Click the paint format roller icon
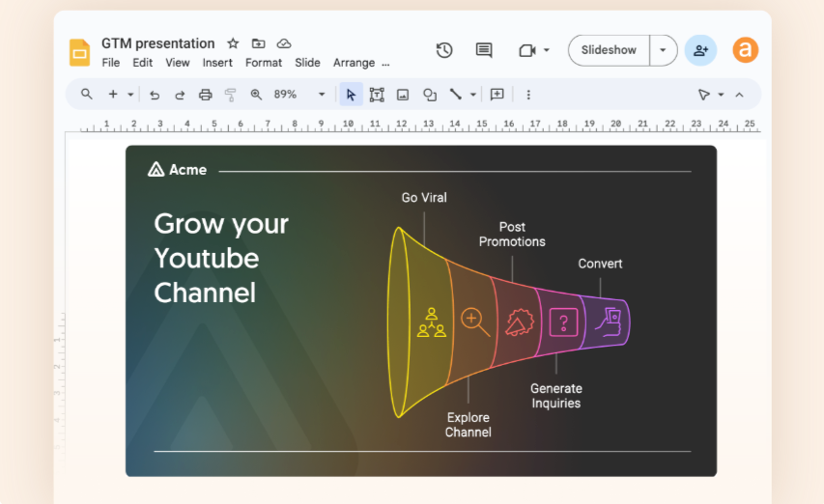 point(230,95)
